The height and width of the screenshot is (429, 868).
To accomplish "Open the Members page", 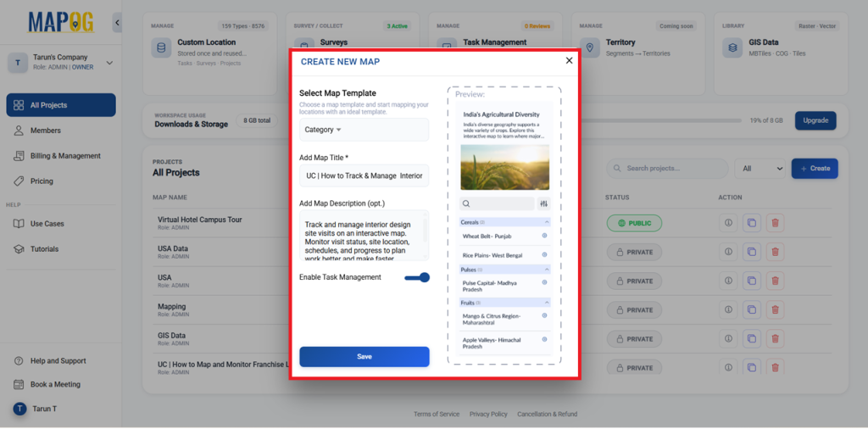I will click(45, 131).
